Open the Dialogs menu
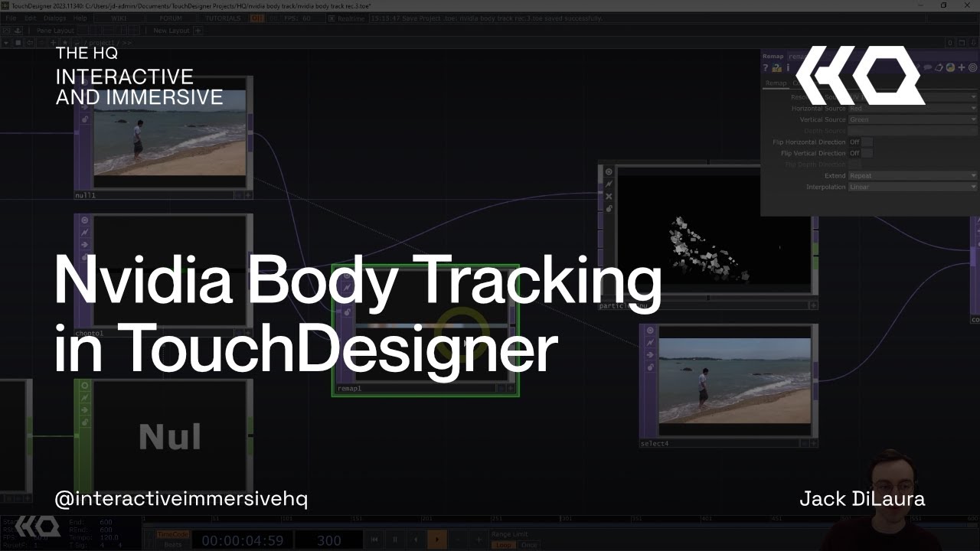 click(54, 18)
